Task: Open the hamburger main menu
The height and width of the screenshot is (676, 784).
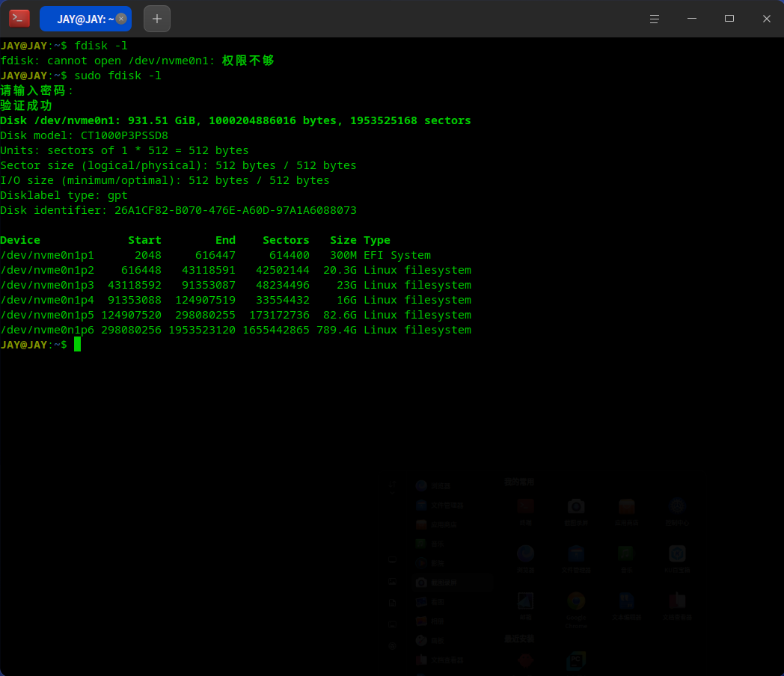Action: 654,19
